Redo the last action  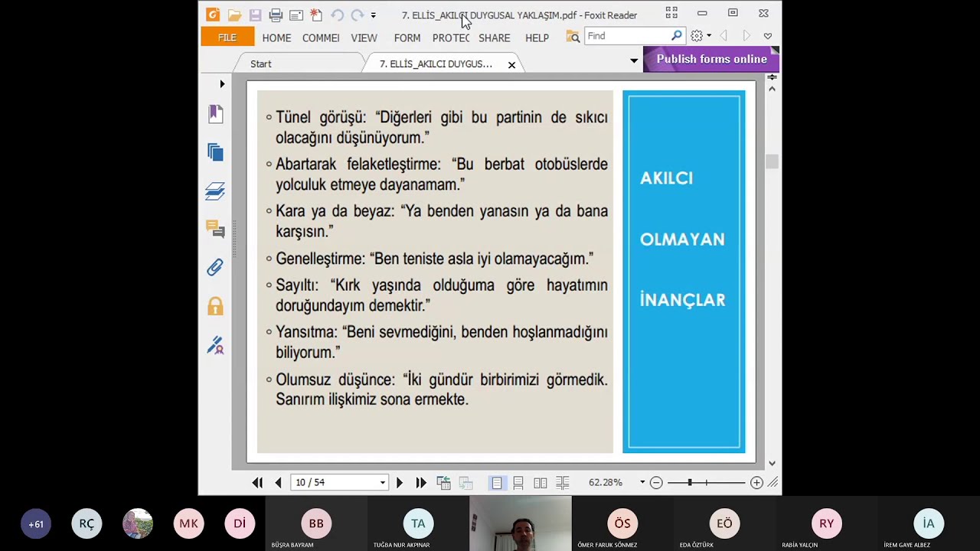tap(357, 15)
